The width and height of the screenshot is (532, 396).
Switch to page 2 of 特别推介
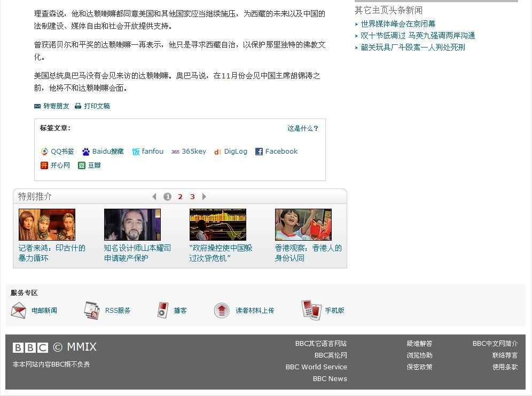point(180,196)
